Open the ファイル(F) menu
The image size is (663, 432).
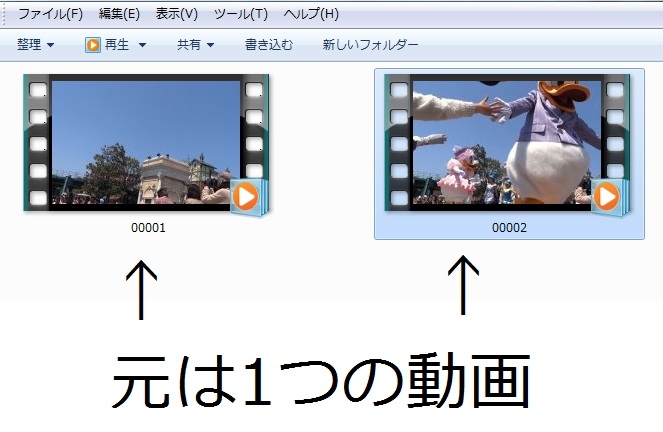[50, 14]
